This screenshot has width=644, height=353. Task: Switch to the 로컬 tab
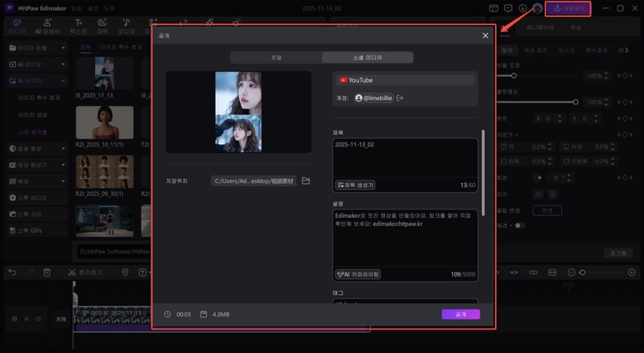point(276,57)
